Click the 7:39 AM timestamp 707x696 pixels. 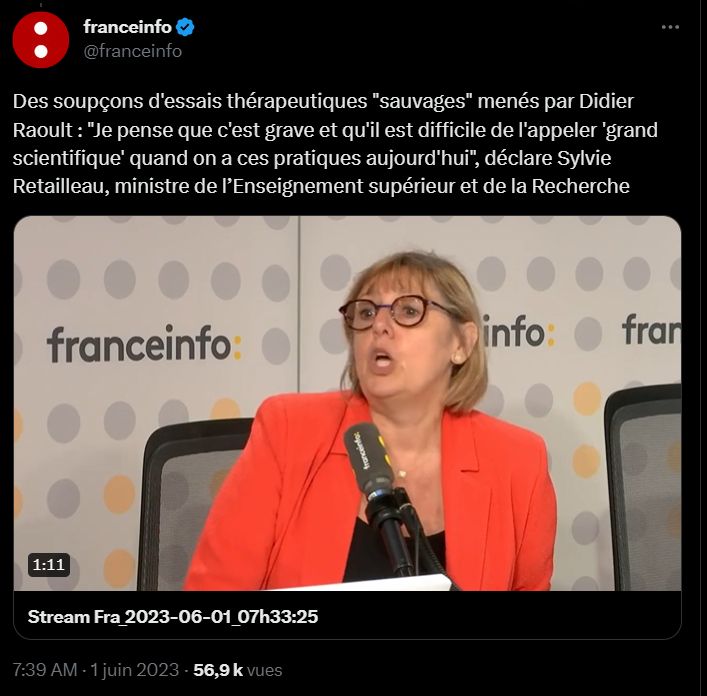tap(45, 670)
